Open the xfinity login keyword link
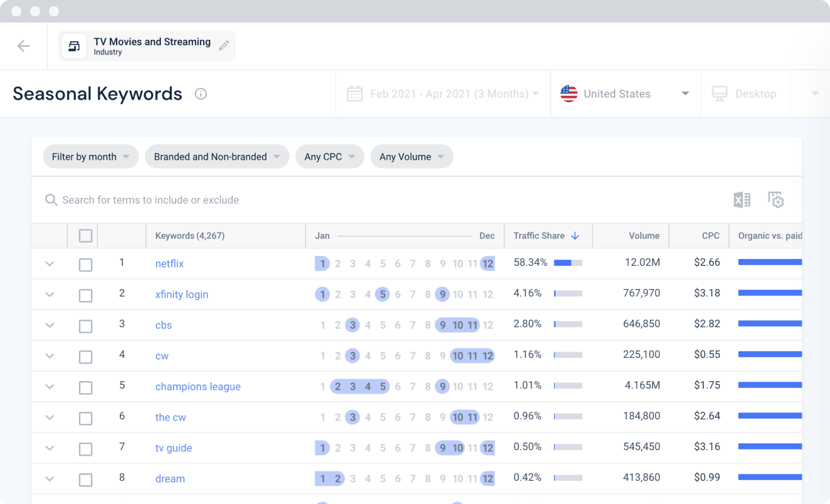The image size is (830, 504). tap(182, 295)
